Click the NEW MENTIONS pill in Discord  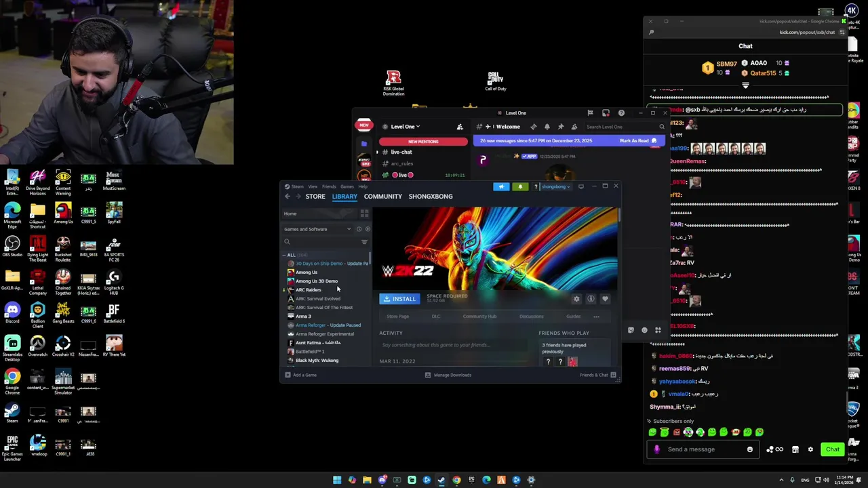tap(423, 142)
